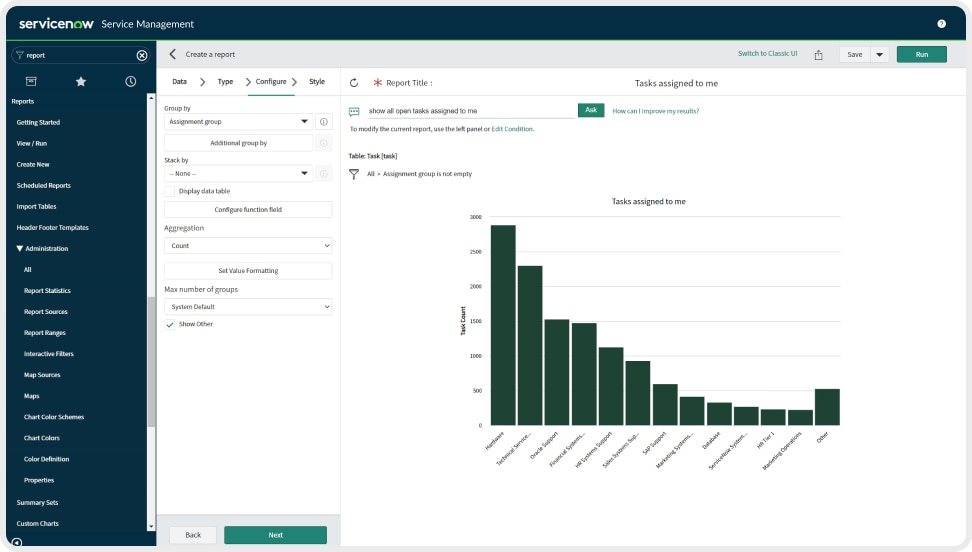
Task: Open the favorites star tab
Action: click(81, 81)
